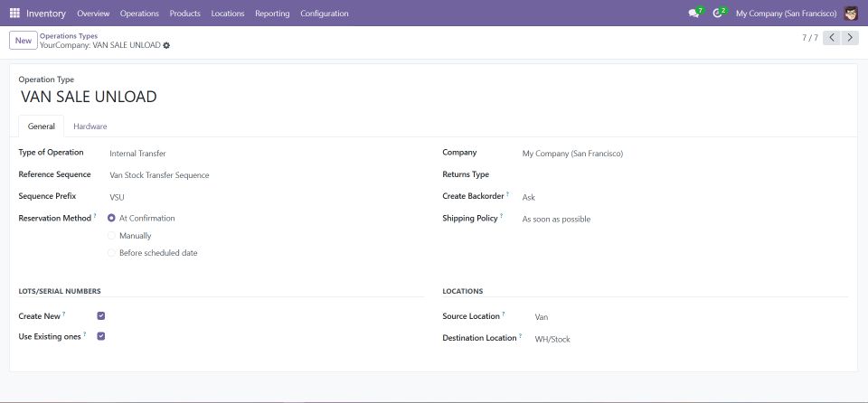Open the messages conversations icon
This screenshot has height=403, width=868.
click(693, 14)
